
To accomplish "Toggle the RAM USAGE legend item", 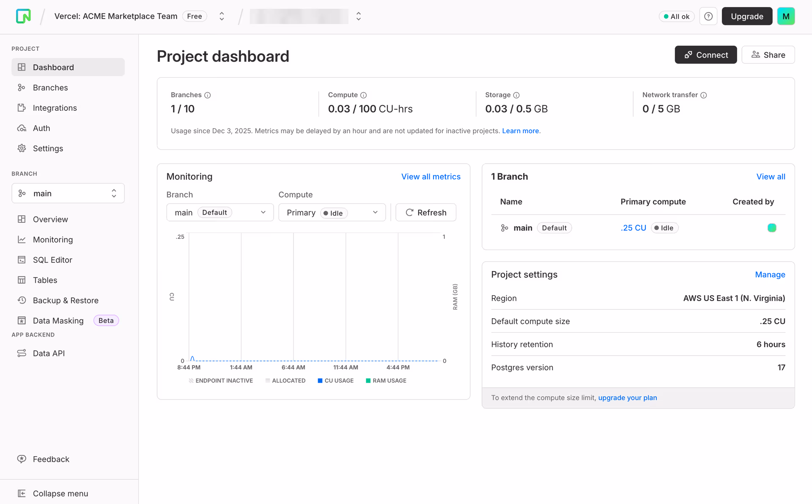I will click(x=386, y=381).
